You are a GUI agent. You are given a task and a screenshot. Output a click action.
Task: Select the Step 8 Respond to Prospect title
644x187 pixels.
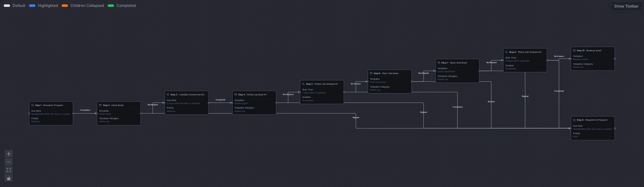(x=592, y=120)
